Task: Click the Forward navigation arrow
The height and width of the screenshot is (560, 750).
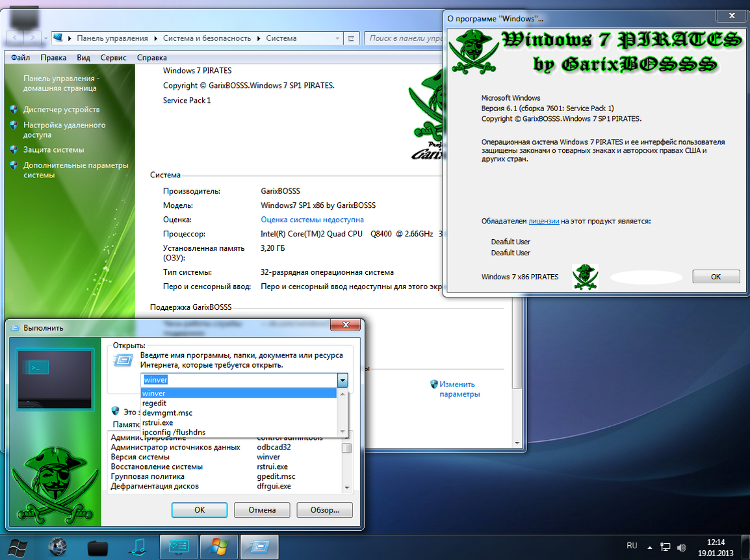Action: pos(32,37)
